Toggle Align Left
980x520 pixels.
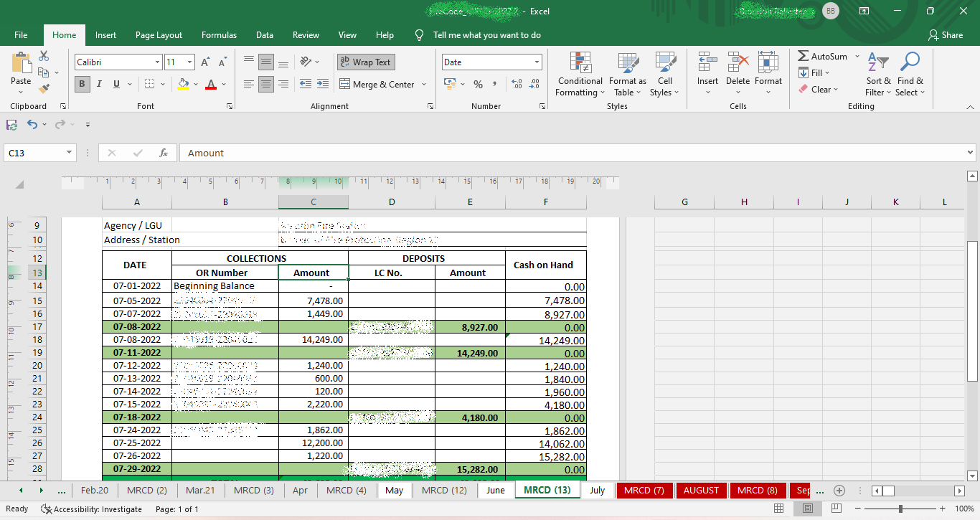pos(249,84)
